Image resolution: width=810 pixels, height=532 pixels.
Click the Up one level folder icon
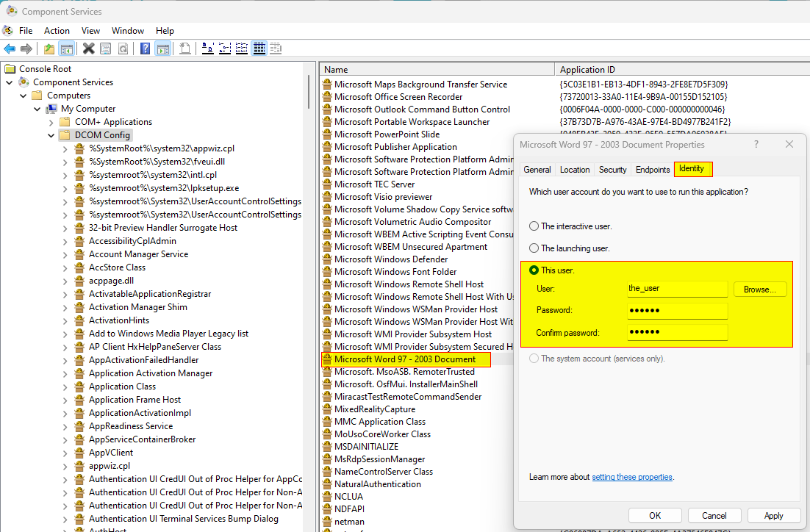point(49,48)
